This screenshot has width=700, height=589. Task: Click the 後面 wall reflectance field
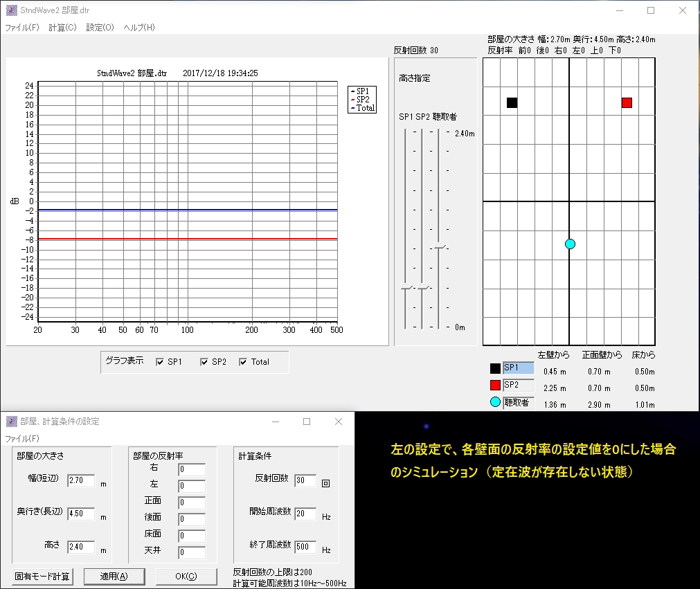192,519
